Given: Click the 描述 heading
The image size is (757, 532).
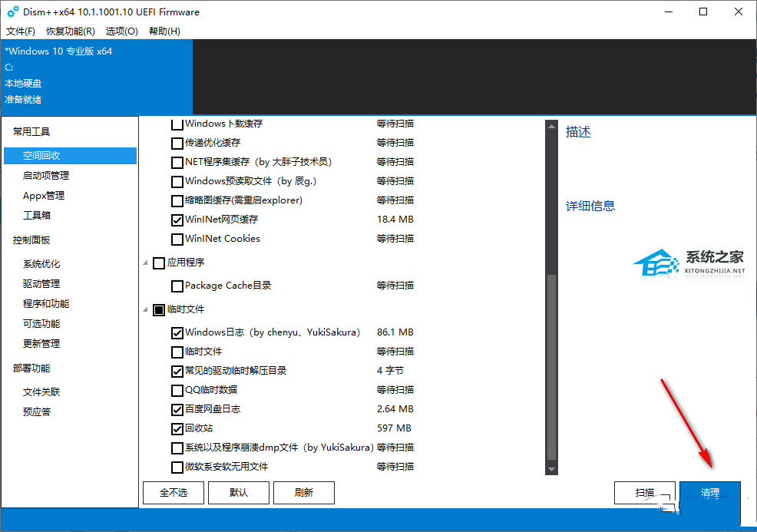Looking at the screenshot, I should [578, 132].
